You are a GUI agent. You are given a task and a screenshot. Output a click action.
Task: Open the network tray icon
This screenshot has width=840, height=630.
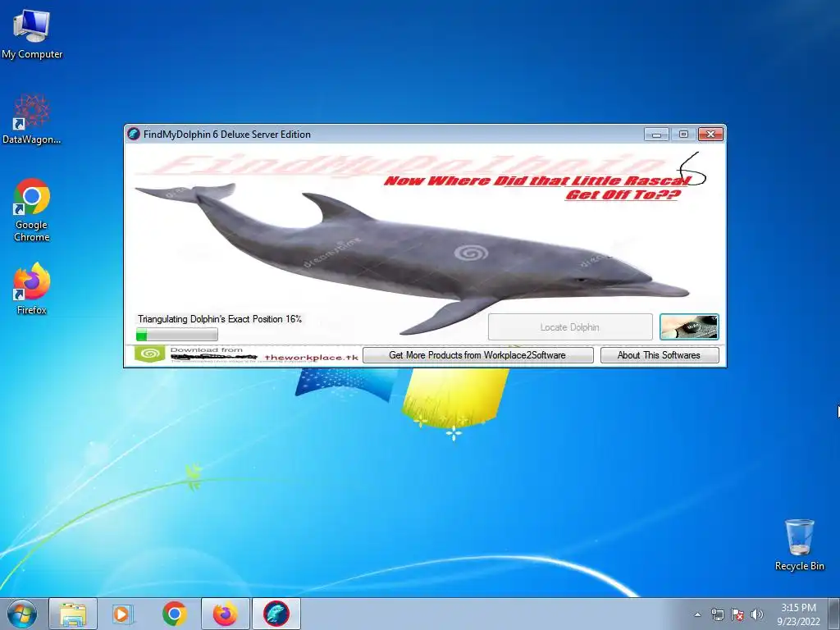(x=717, y=614)
